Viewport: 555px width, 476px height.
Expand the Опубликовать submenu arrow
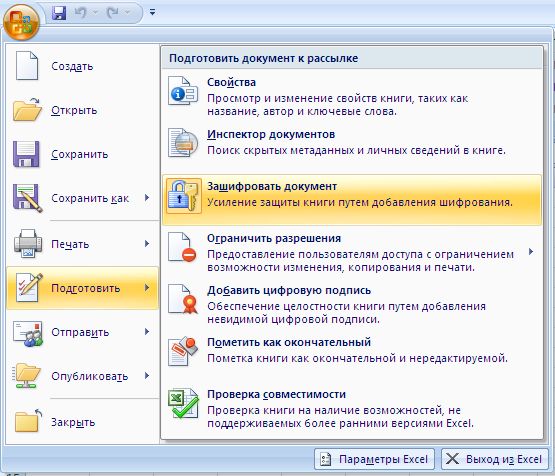(x=147, y=375)
